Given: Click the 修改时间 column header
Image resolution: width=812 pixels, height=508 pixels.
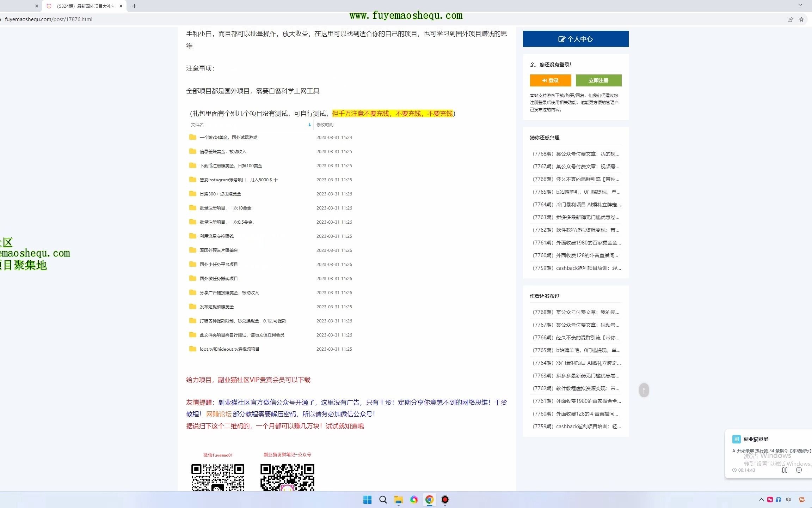Looking at the screenshot, I should click(x=325, y=125).
